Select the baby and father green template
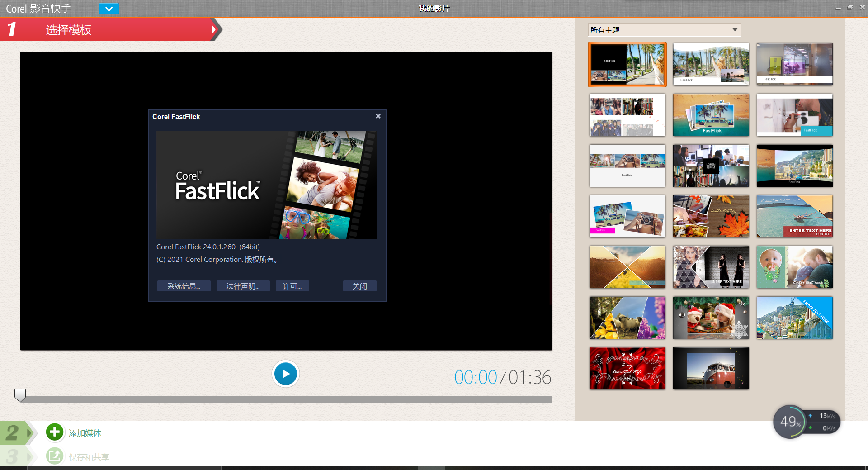Image resolution: width=868 pixels, height=470 pixels. click(x=794, y=267)
